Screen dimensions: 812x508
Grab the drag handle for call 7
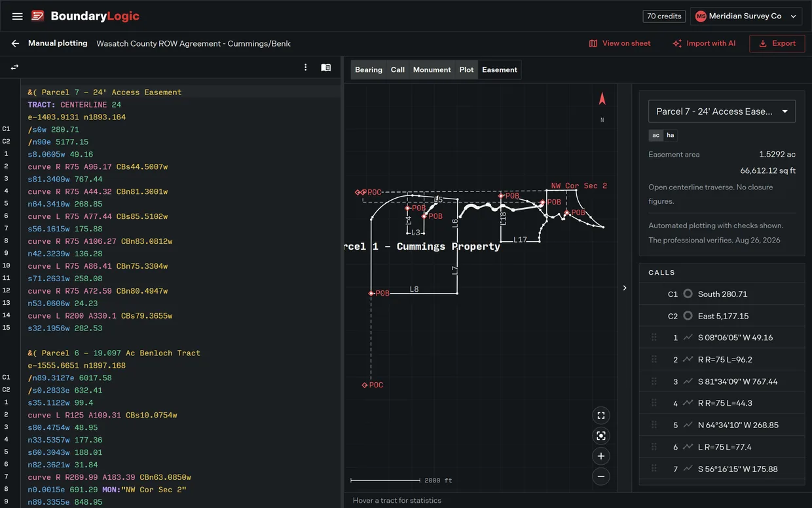point(654,469)
